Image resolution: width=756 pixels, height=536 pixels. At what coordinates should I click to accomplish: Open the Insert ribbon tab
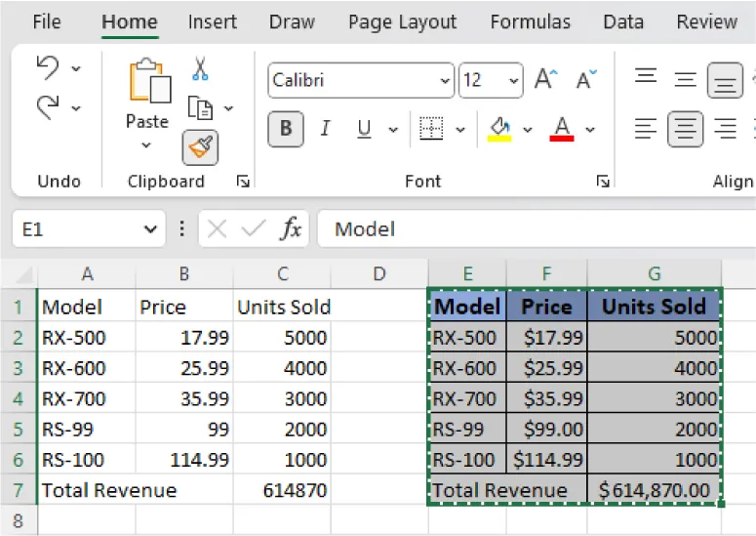coord(212,21)
